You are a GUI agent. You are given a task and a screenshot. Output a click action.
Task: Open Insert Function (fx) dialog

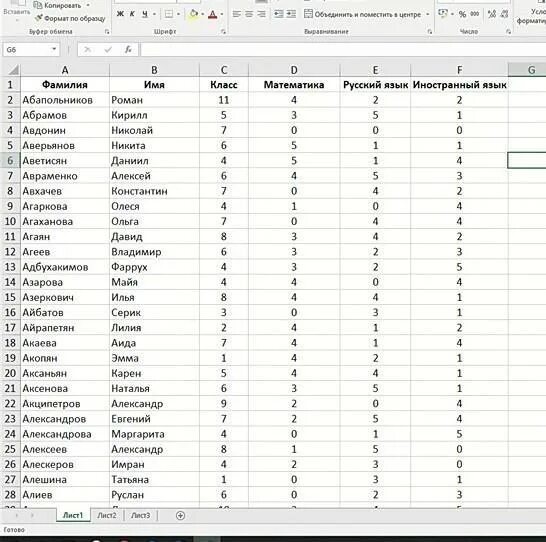128,50
